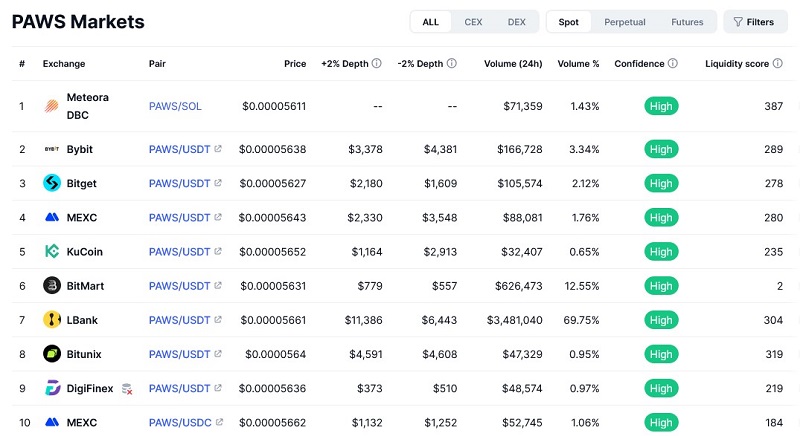Click the Meteora DBC price $0.00005611
The width and height of the screenshot is (800, 436).
[274, 106]
